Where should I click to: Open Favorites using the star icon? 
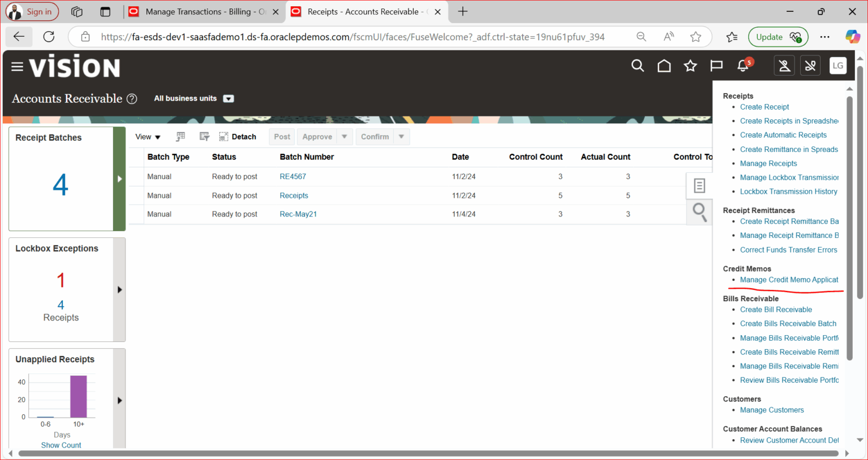click(x=690, y=66)
